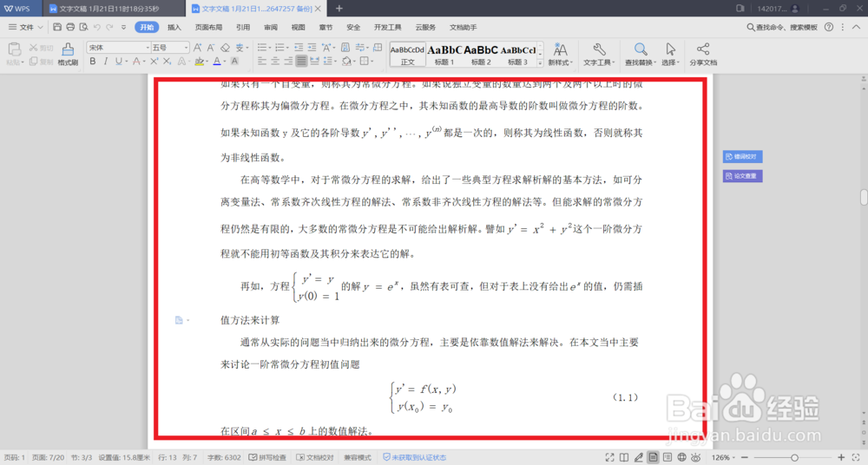This screenshot has width=868, height=465.
Task: Expand the line spacing dropdown
Action: point(335,62)
